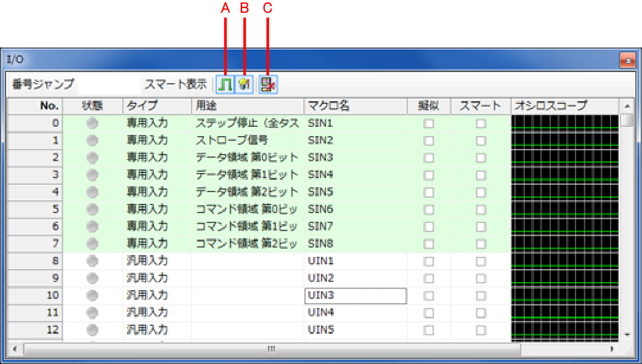Click the 番号ジャンプ number input field

tap(108, 84)
